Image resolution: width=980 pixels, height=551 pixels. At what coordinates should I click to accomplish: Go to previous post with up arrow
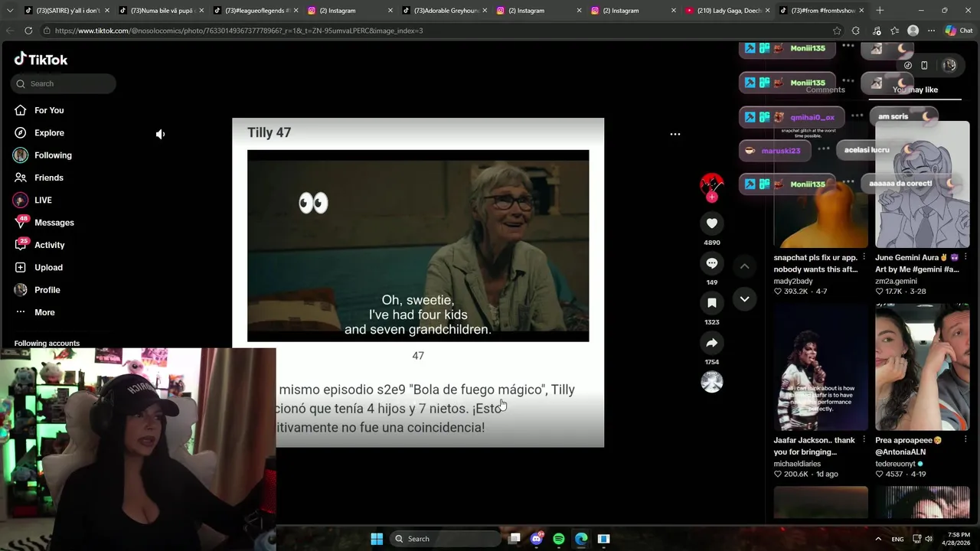[x=744, y=266]
